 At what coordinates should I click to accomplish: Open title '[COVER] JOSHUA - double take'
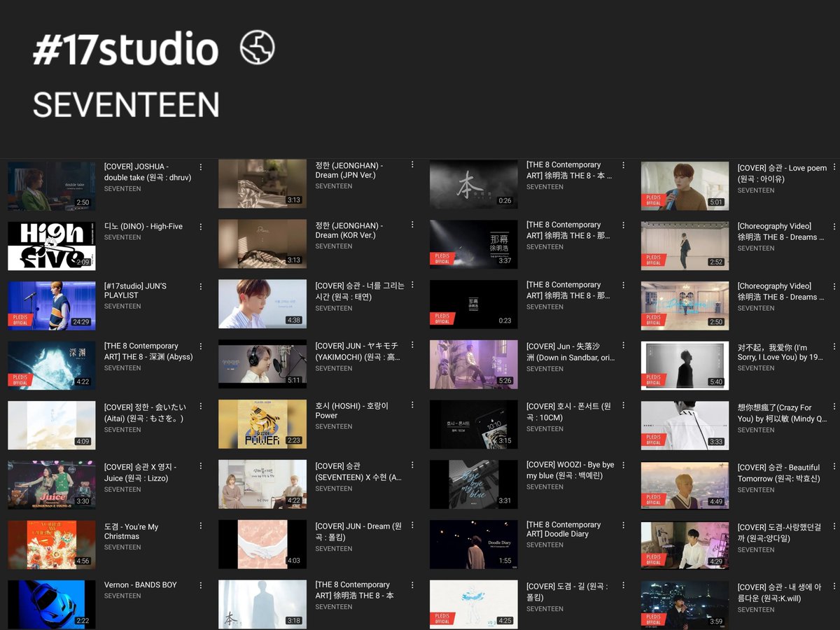(x=148, y=172)
